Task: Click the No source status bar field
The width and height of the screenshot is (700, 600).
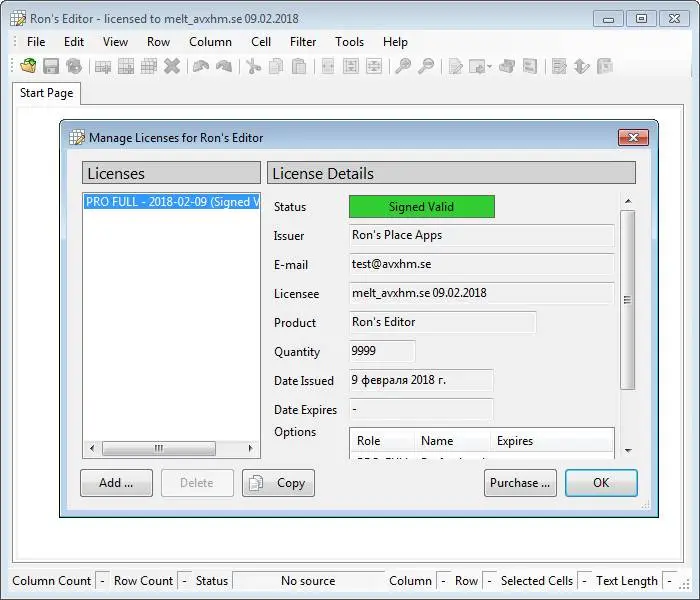Action: 308,581
